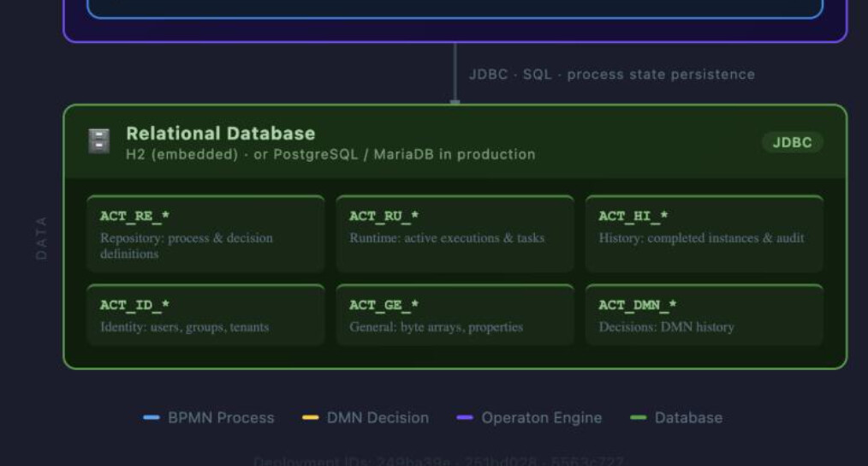Click the "Relational Database" heading
The height and width of the screenshot is (466, 868).
[220, 133]
